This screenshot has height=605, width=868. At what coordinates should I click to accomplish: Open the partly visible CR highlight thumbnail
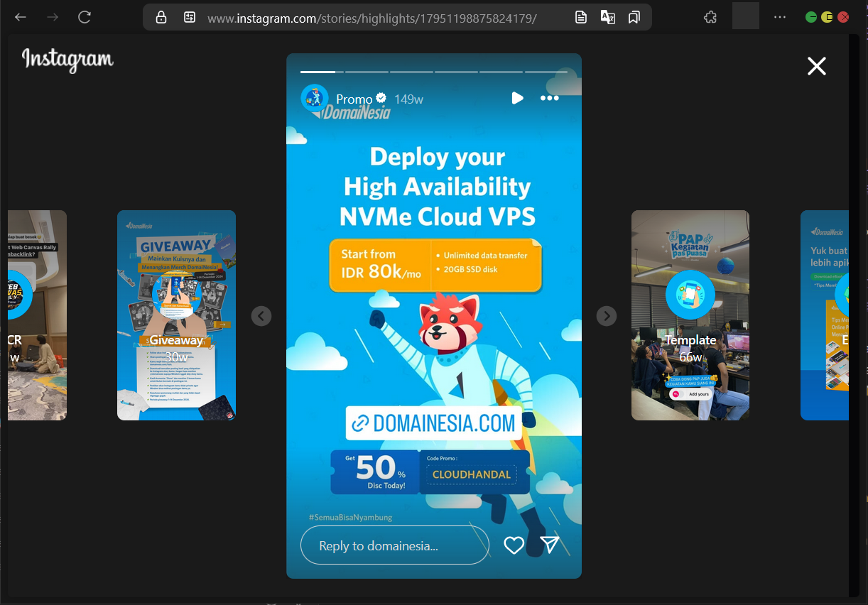[x=38, y=315]
